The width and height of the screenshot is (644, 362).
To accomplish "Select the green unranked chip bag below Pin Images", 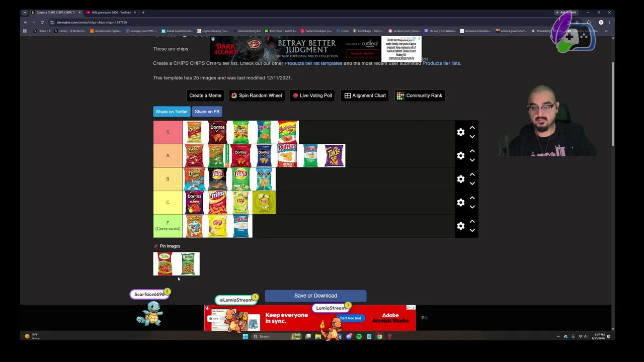I will click(188, 264).
